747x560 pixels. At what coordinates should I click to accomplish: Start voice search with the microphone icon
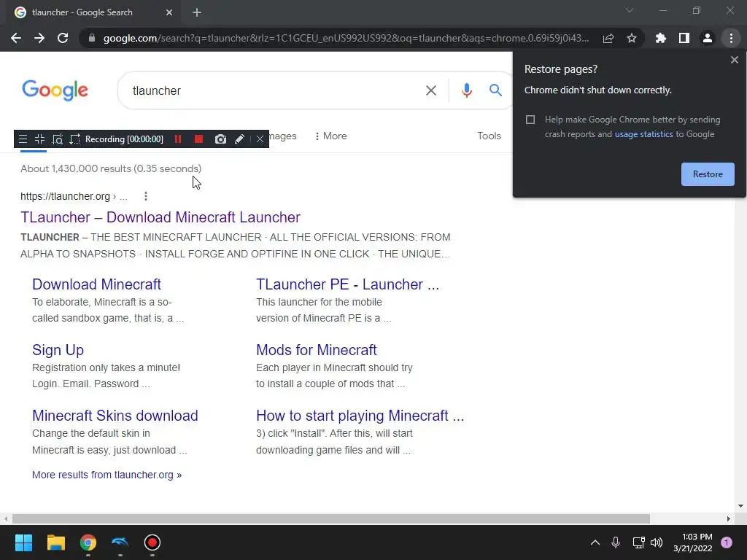click(x=466, y=90)
